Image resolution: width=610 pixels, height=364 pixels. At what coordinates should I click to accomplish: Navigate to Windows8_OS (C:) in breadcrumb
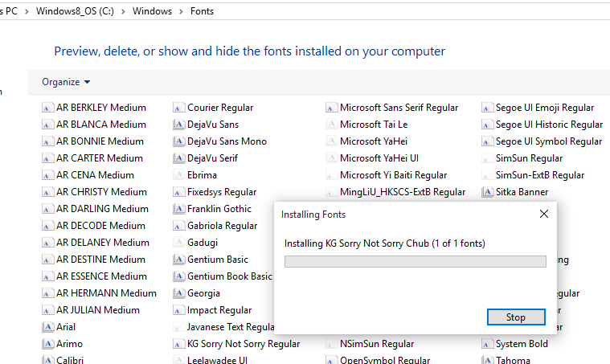75,11
